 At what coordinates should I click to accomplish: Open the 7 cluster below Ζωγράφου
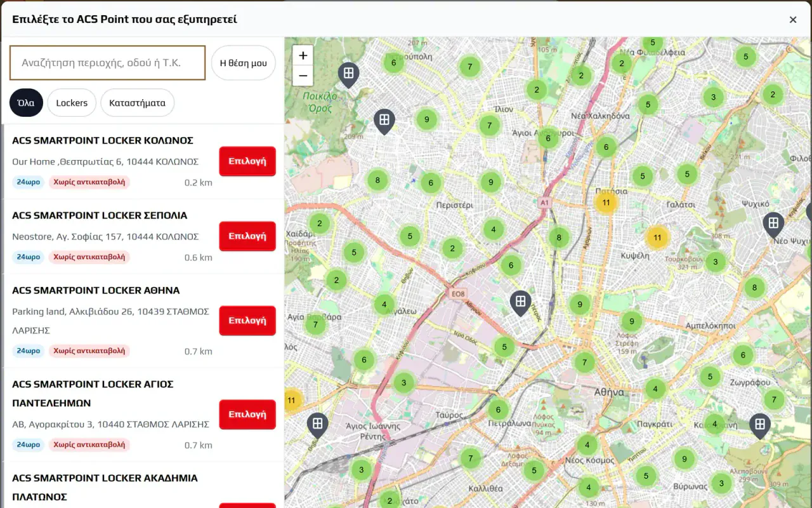point(773,400)
